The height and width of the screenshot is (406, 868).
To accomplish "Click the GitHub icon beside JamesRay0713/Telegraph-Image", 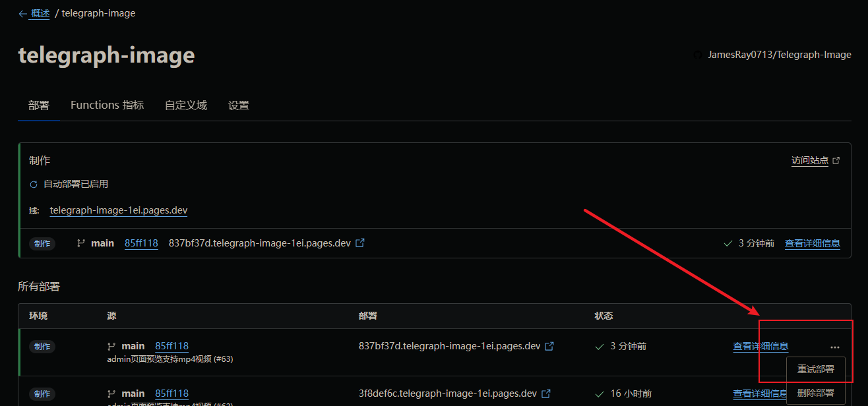I will (698, 55).
